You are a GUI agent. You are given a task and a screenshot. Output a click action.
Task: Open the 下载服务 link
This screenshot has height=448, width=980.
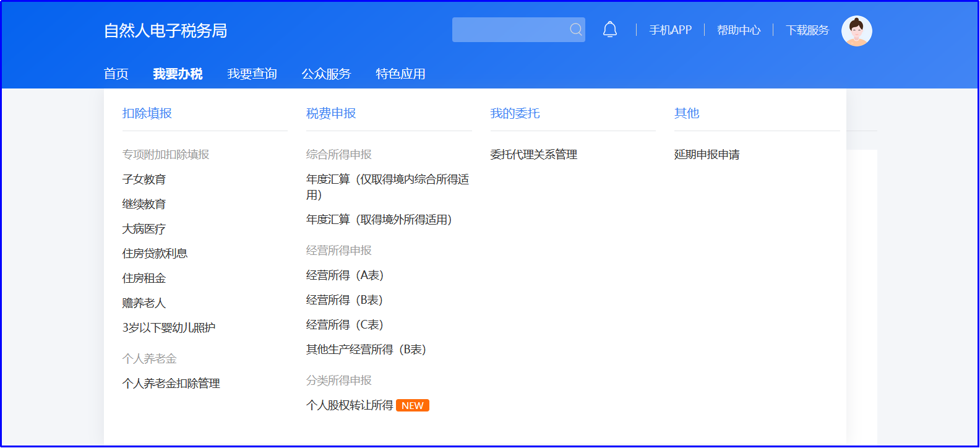807,30
